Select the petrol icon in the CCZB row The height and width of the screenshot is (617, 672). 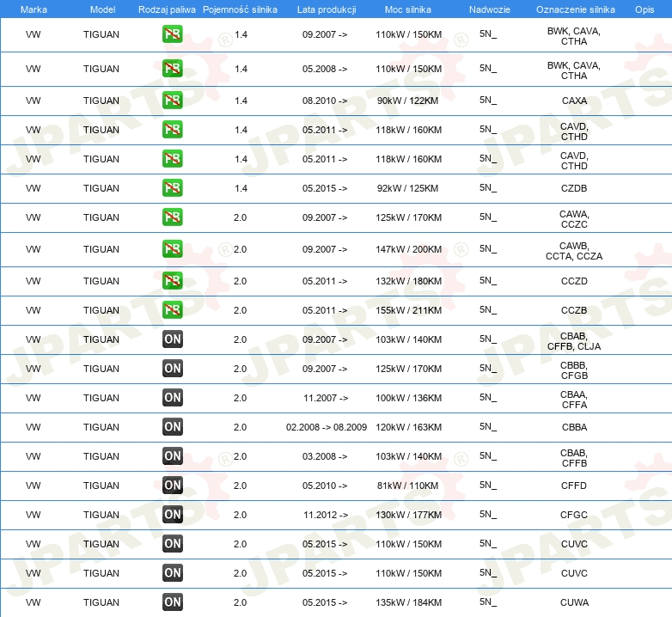click(x=172, y=310)
